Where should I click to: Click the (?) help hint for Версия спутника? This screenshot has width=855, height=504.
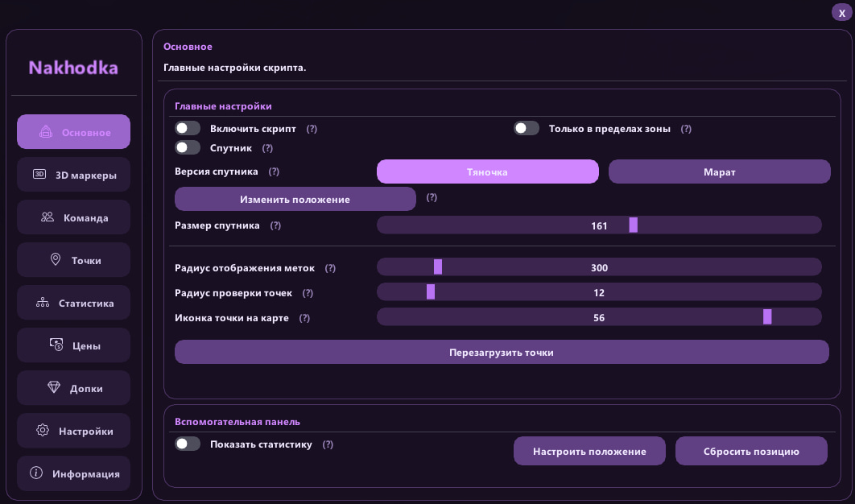coord(274,171)
